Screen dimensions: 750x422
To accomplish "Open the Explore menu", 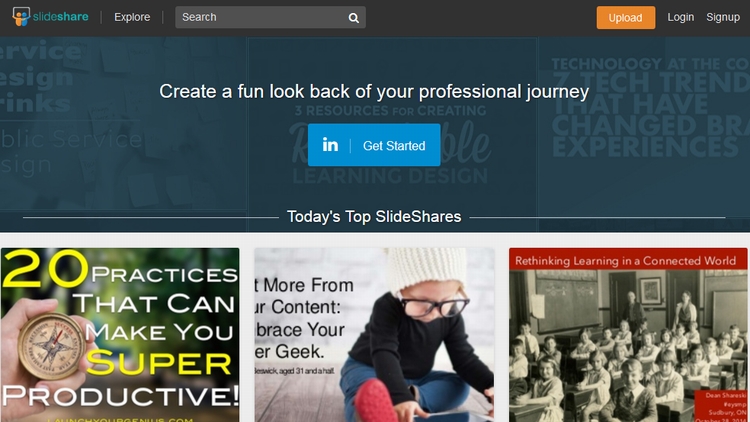I will pos(132,17).
